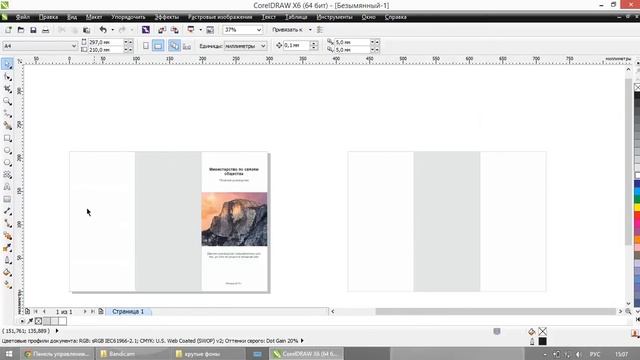
Task: Pick yellow swatch in color palette
Action: (x=637, y=207)
